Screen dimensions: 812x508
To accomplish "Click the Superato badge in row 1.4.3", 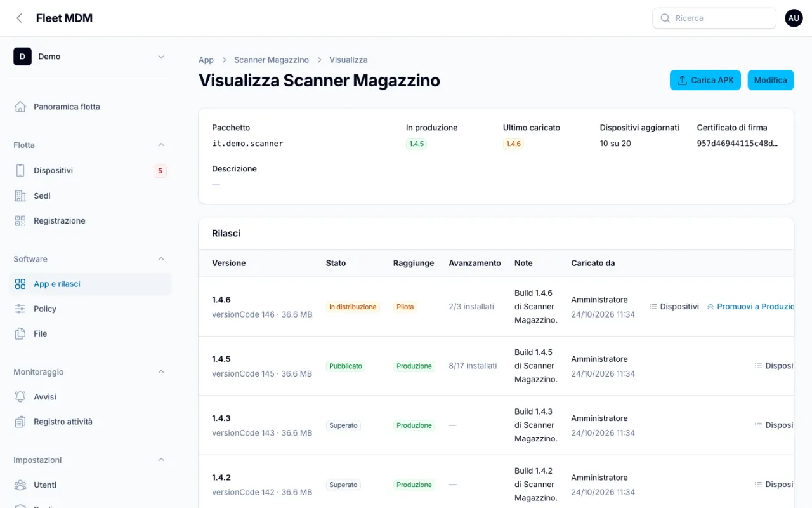I will [x=343, y=425].
